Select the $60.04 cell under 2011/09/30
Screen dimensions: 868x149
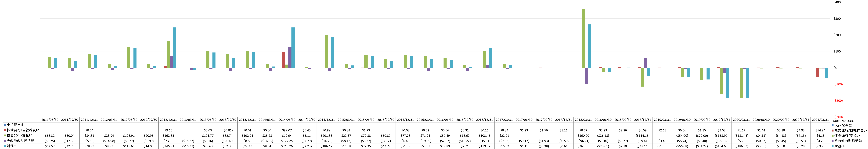click(70, 136)
